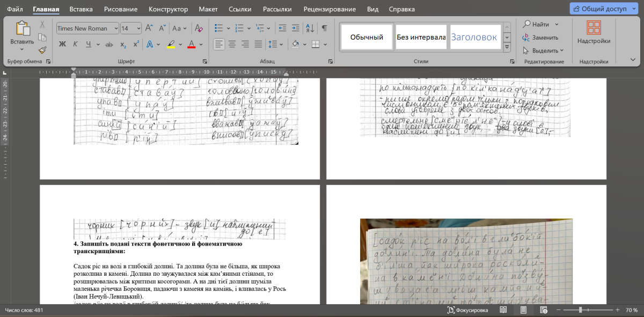Toggle strikethrough ab formatting
644x317 pixels.
click(109, 44)
